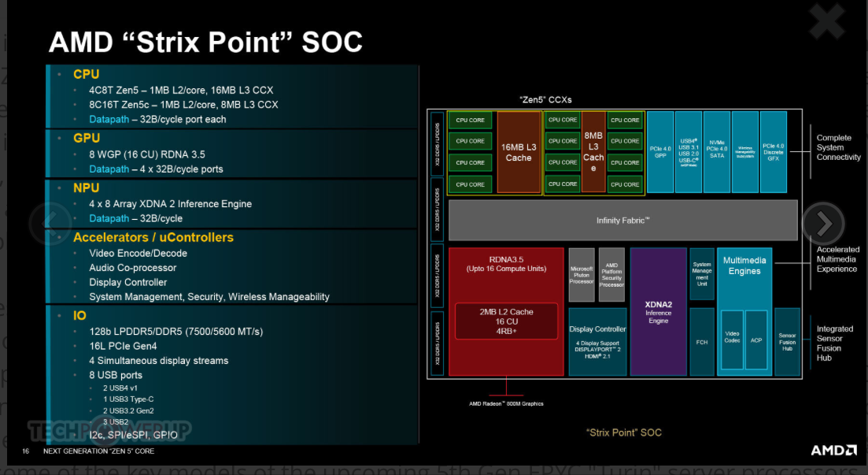The width and height of the screenshot is (868, 475).
Task: Select the 8MB L3 Cache block
Action: [593, 152]
